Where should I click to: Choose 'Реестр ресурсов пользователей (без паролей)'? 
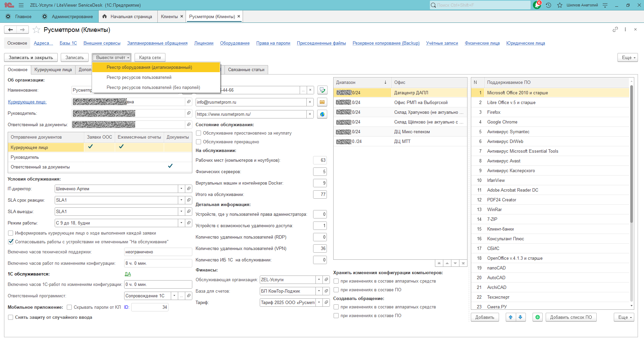156,87
